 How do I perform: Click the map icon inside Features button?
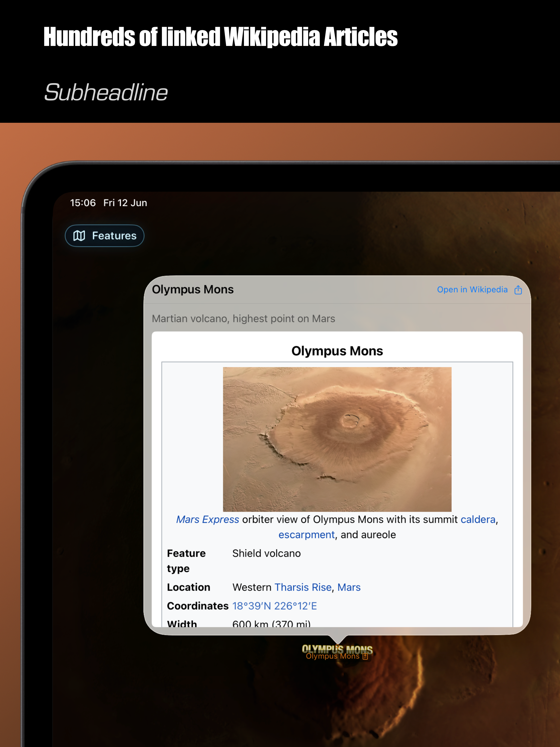pyautogui.click(x=79, y=236)
